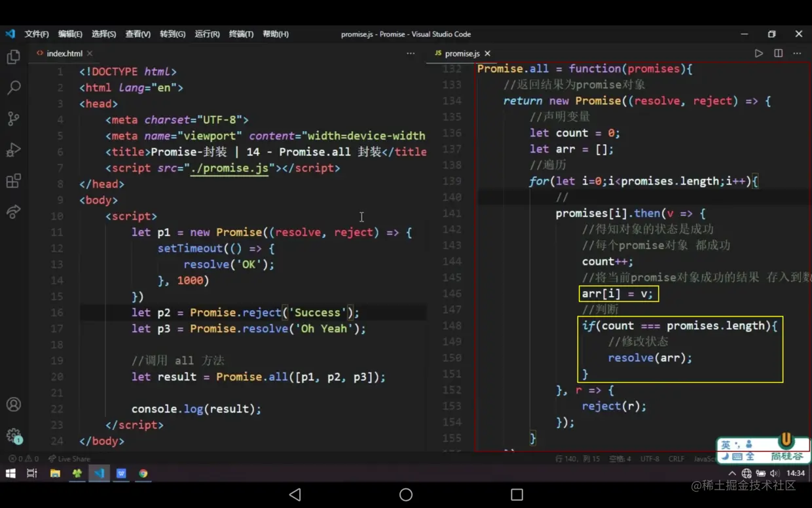Open File Explorer from the taskbar

[x=55, y=473]
